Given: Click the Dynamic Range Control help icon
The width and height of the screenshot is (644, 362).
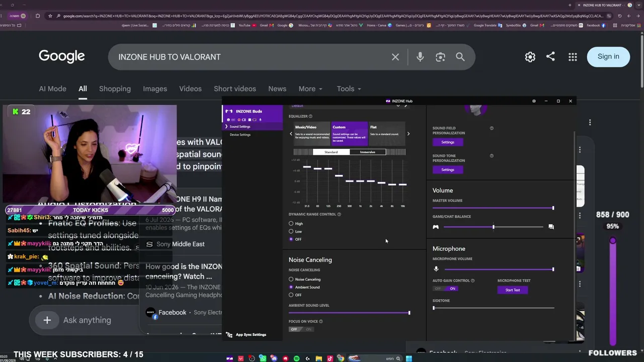Looking at the screenshot, I should pyautogui.click(x=339, y=214).
